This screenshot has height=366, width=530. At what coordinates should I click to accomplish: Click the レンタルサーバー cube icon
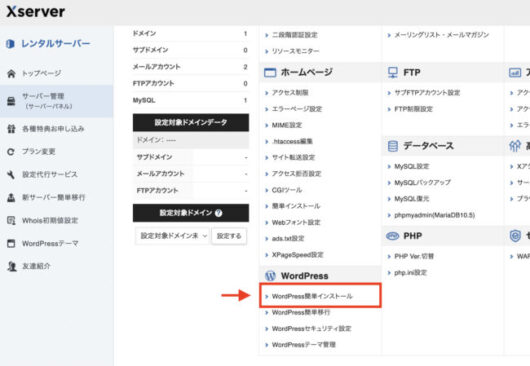pos(10,44)
